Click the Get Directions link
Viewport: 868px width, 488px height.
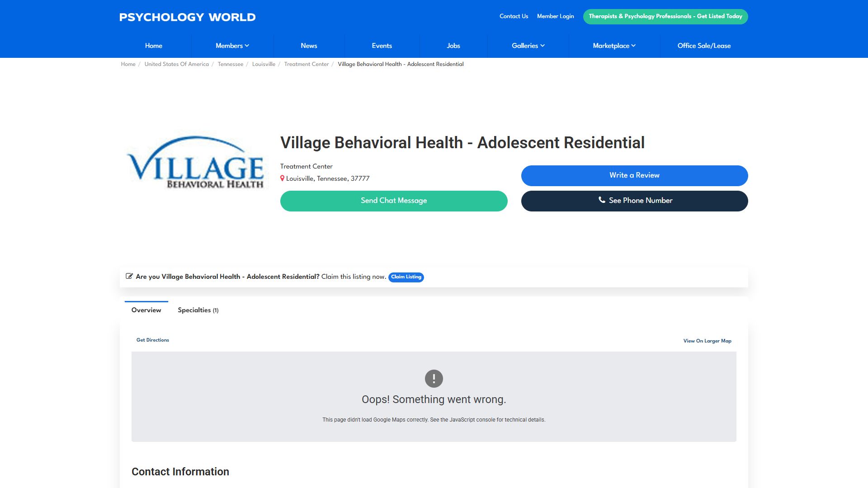tap(153, 340)
